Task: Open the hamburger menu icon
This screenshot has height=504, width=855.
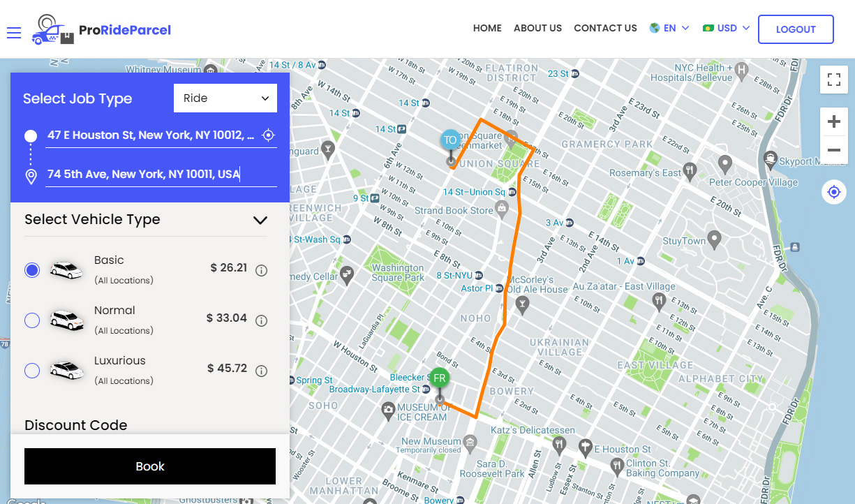Action: (x=14, y=32)
